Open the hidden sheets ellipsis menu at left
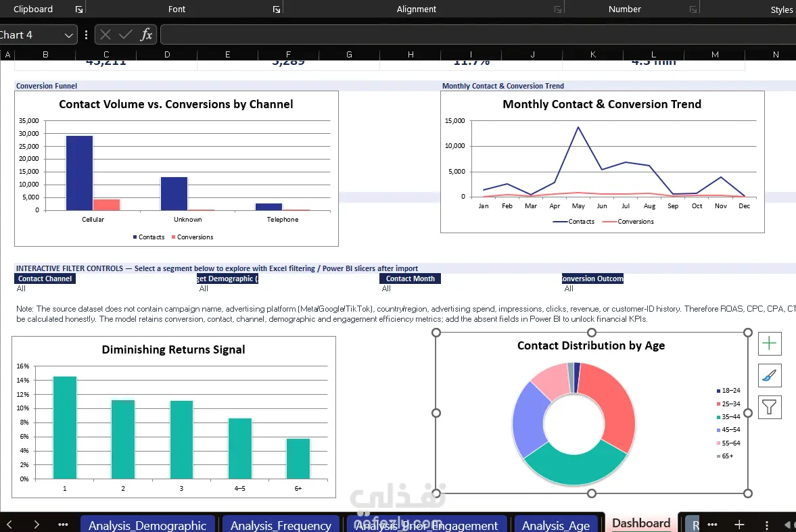The image size is (796, 532). [x=63, y=525]
